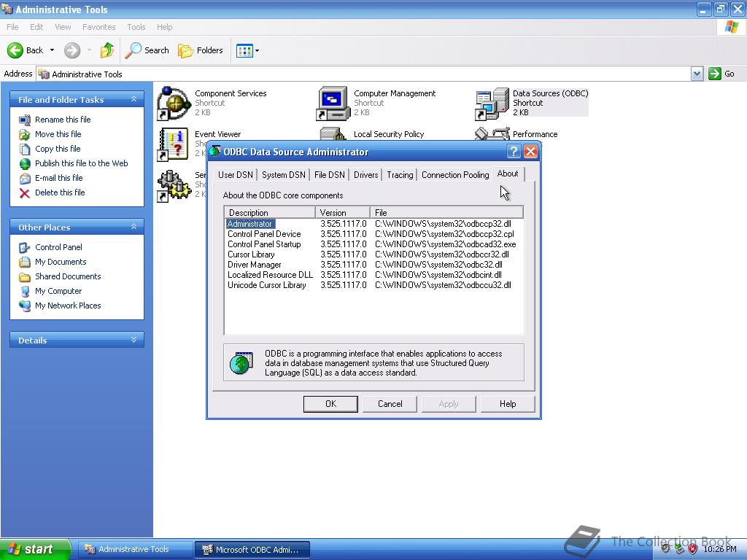The height and width of the screenshot is (560, 747).
Task: Sort by File column header
Action: [x=446, y=212]
